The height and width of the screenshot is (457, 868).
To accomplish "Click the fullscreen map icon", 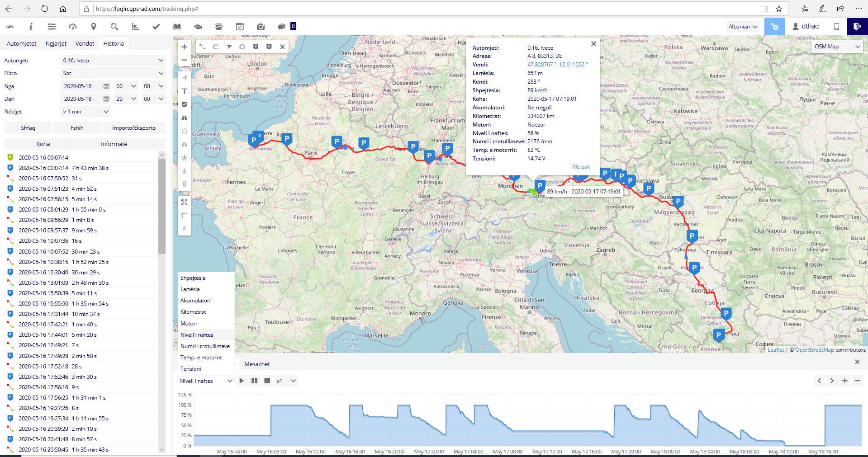I will 184,202.
